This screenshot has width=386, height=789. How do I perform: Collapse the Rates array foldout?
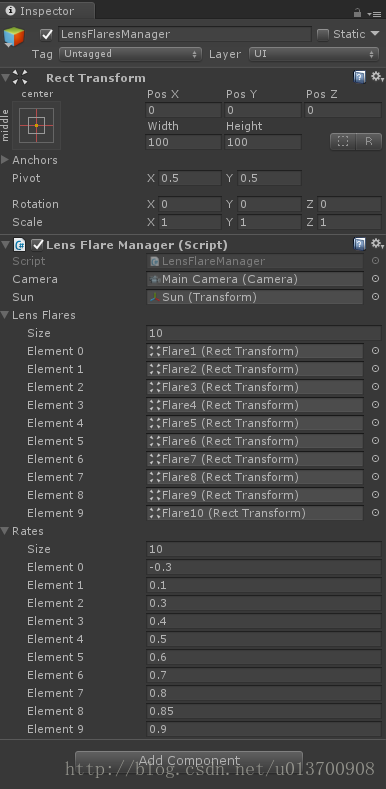pyautogui.click(x=6, y=531)
